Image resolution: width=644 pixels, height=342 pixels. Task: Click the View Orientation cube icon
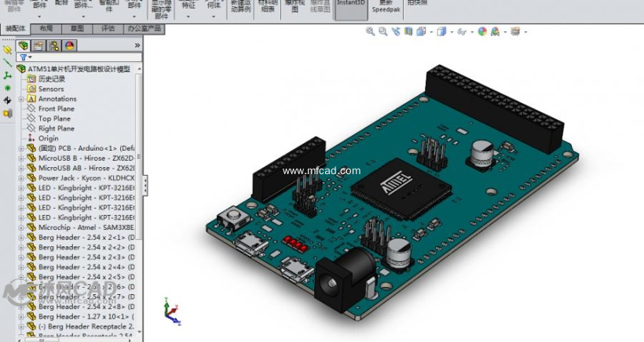421,31
